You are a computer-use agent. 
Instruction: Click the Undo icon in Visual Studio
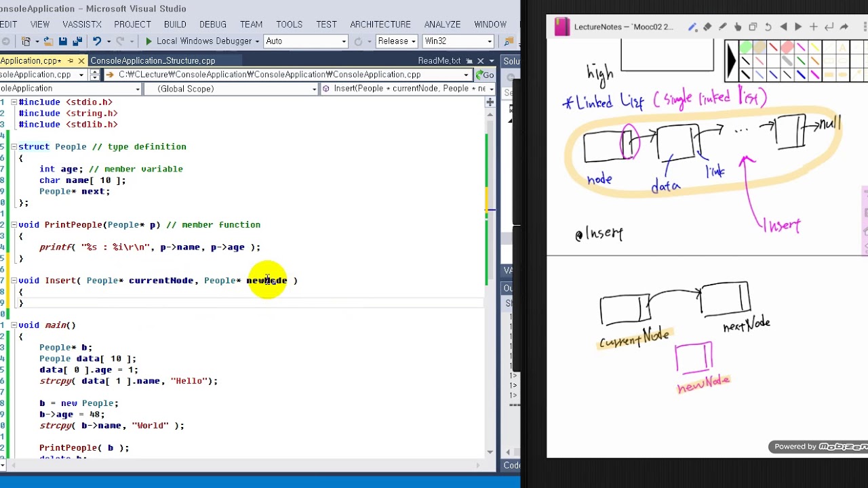[x=97, y=41]
